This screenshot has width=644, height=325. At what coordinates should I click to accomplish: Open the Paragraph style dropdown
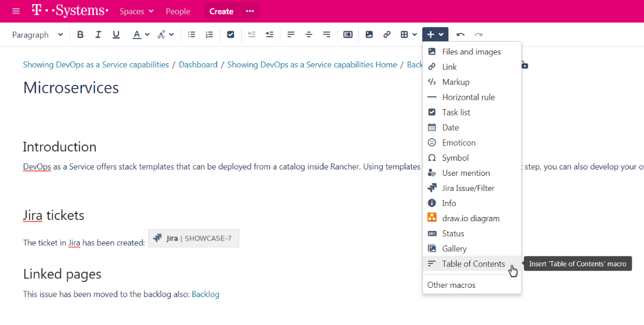(x=37, y=35)
